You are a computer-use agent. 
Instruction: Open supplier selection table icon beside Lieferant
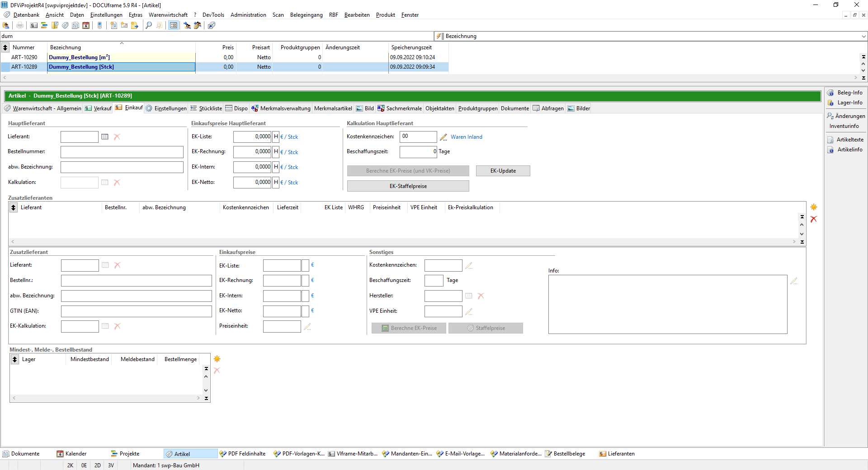click(x=105, y=137)
